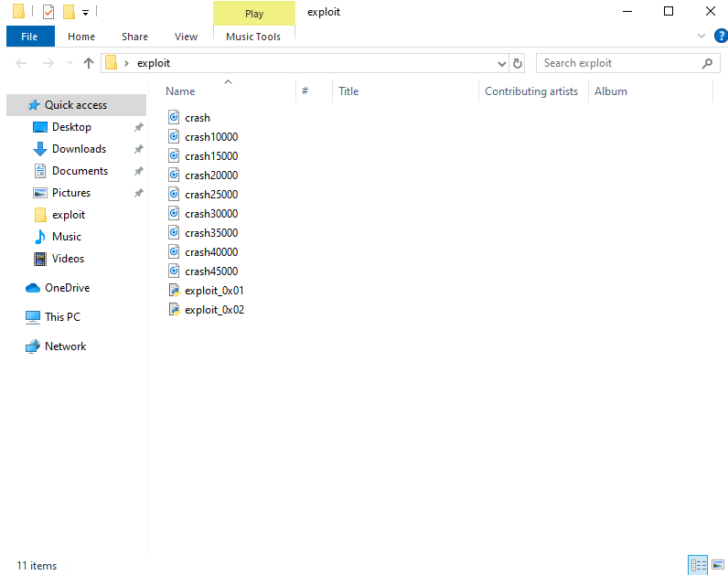The width and height of the screenshot is (728, 575).
Task: Click into the Search exploit field
Action: [617, 63]
